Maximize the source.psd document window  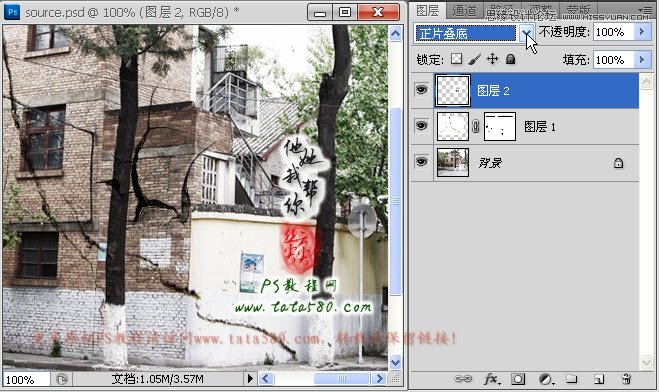click(x=345, y=12)
